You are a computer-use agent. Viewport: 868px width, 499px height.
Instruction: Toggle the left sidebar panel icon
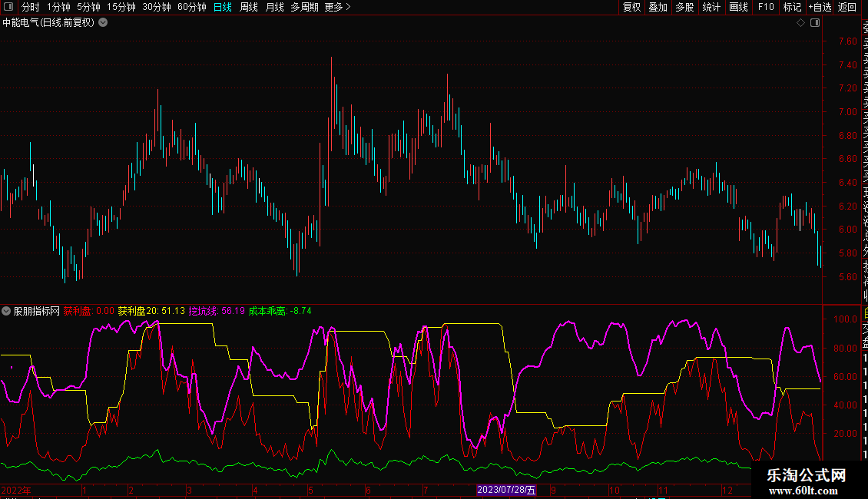[x=8, y=7]
